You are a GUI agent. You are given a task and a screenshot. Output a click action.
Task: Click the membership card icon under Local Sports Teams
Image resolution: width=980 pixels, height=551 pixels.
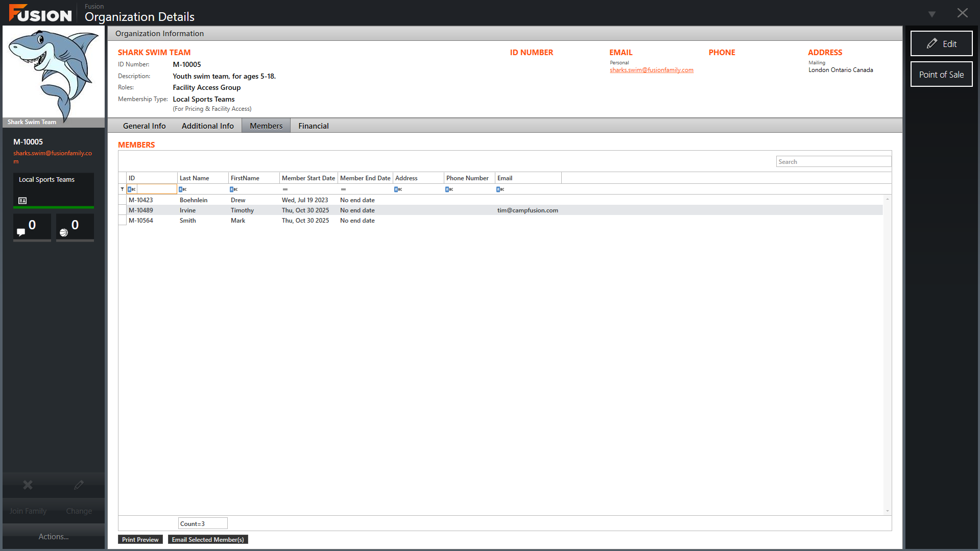tap(22, 201)
